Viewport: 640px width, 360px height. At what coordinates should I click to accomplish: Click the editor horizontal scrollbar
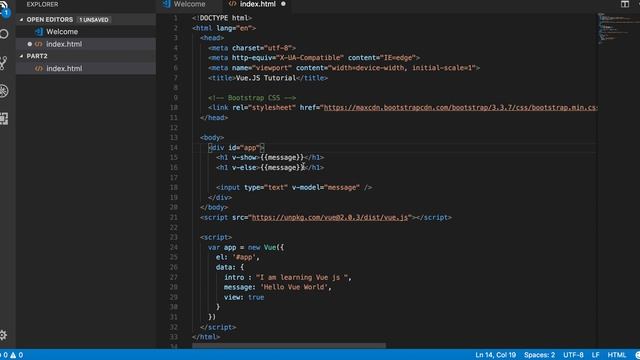pos(289,346)
